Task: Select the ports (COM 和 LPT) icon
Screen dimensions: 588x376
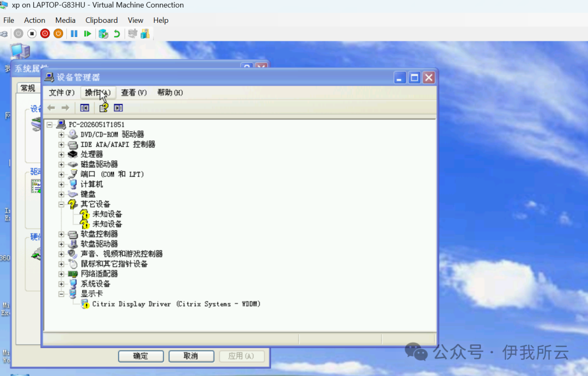Action: (x=73, y=174)
